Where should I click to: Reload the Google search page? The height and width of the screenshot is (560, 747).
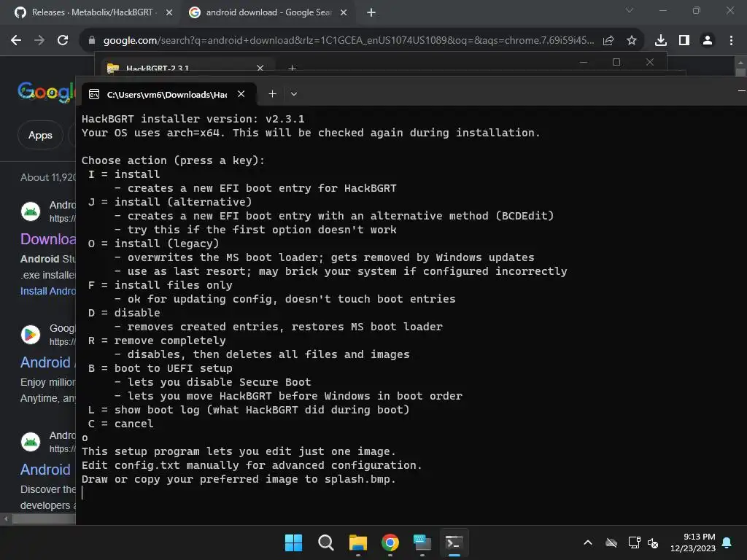tap(63, 41)
